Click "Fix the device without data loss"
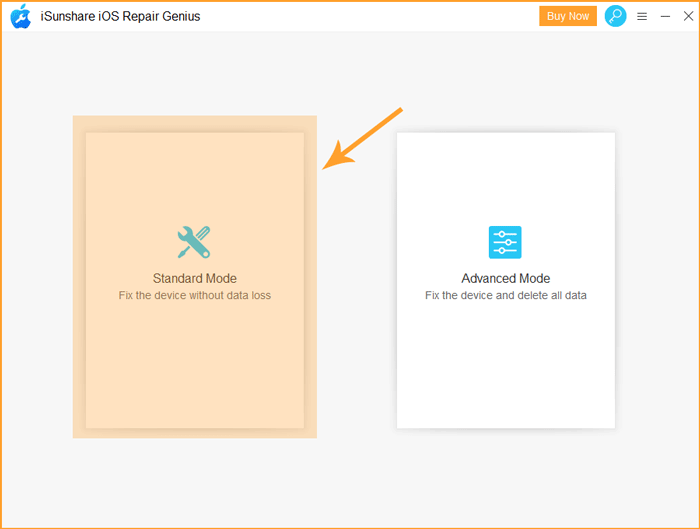 click(x=195, y=295)
